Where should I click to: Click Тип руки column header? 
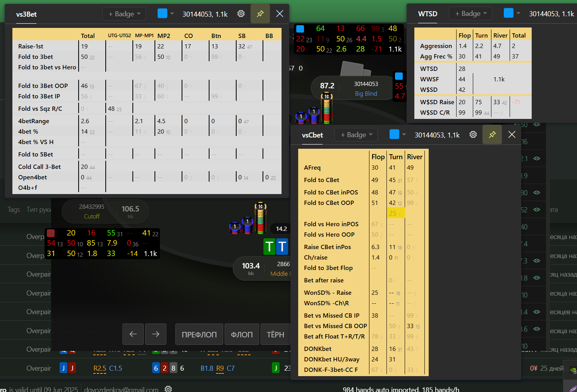39,210
